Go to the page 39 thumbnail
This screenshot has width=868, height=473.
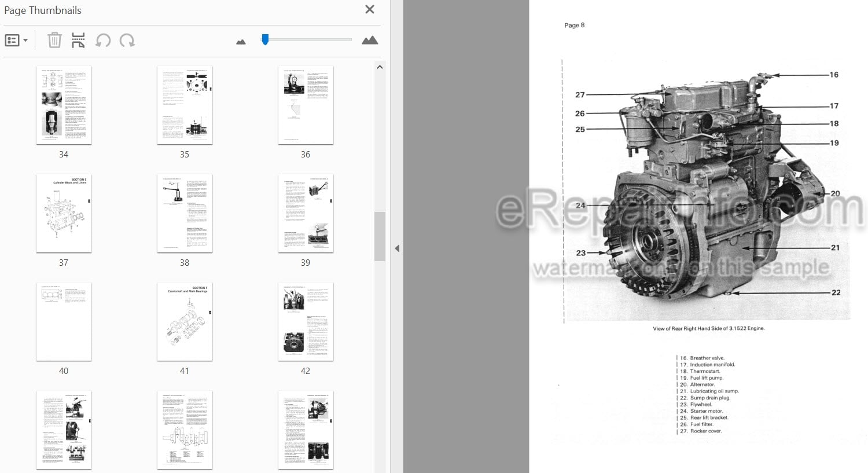pyautogui.click(x=306, y=213)
